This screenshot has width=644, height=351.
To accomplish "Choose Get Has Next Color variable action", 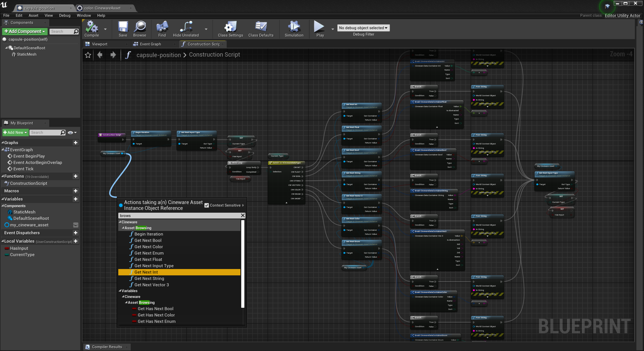I will (x=179, y=315).
